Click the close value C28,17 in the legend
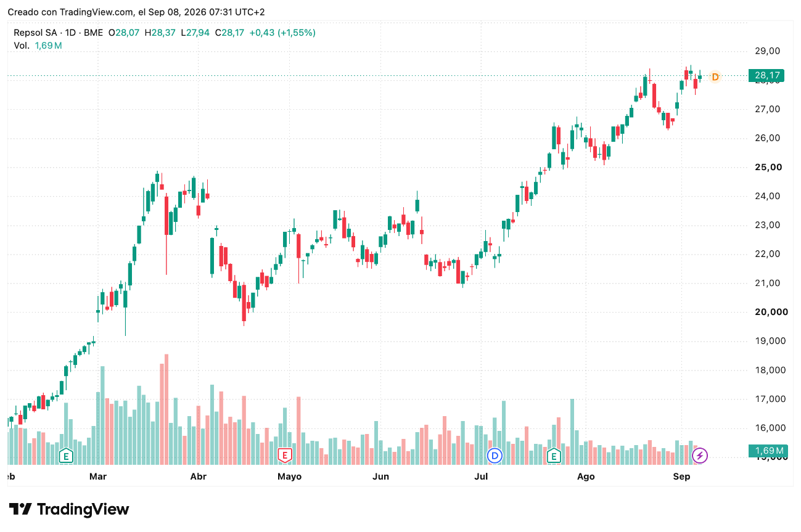The image size is (801, 532). coord(230,33)
